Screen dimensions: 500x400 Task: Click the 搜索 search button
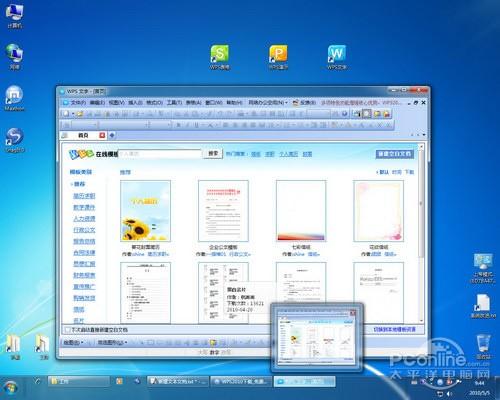213,153
